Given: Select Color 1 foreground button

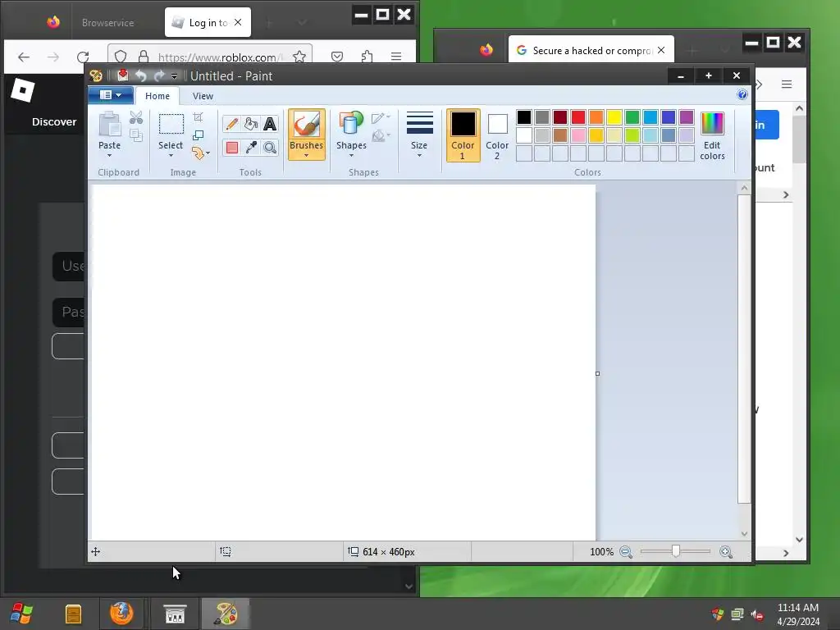Looking at the screenshot, I should click(x=463, y=135).
